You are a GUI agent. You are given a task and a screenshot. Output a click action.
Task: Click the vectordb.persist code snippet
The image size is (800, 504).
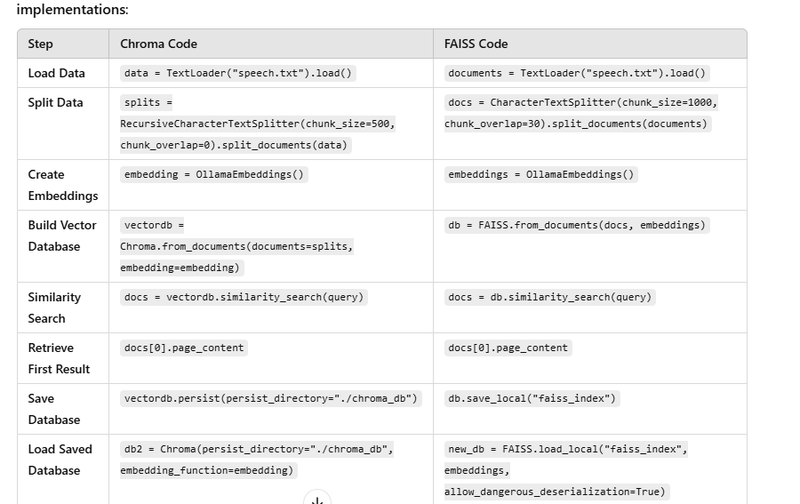coord(271,398)
